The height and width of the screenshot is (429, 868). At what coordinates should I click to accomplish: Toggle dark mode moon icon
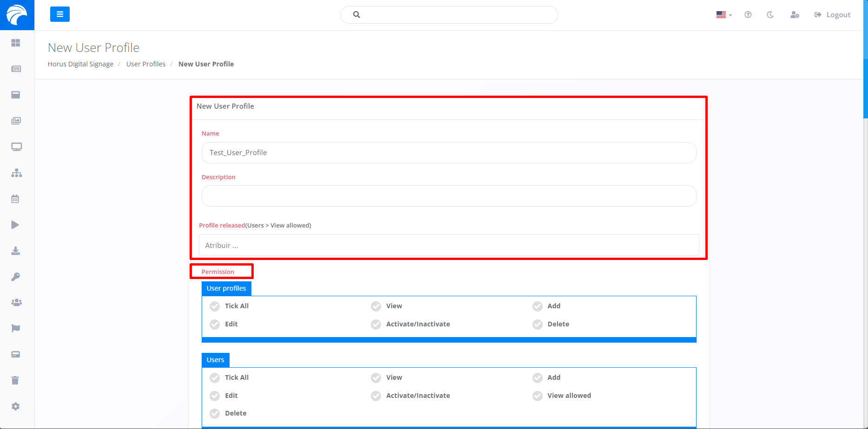pos(770,15)
